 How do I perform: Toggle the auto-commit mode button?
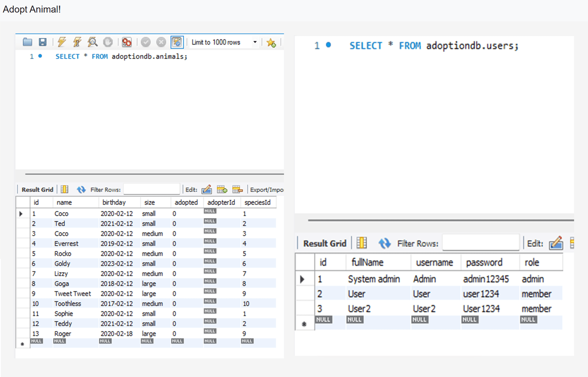177,42
